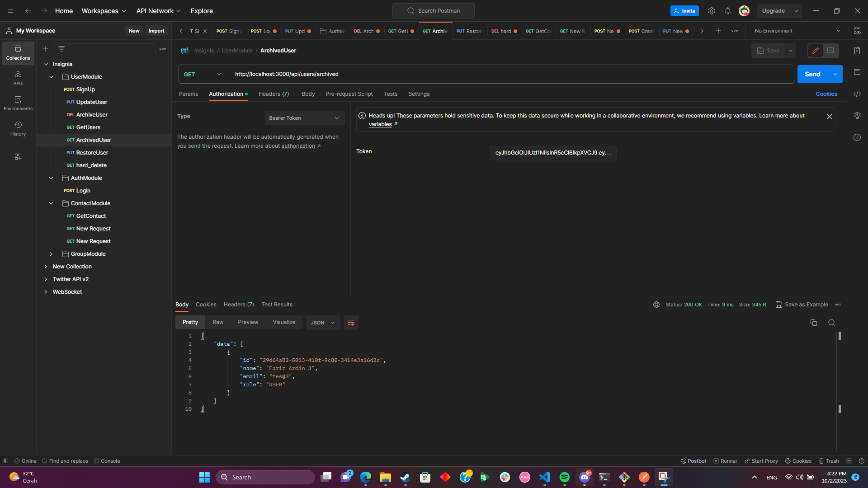Open the code snippet panel on the right
868x488 pixels.
coord(857,94)
